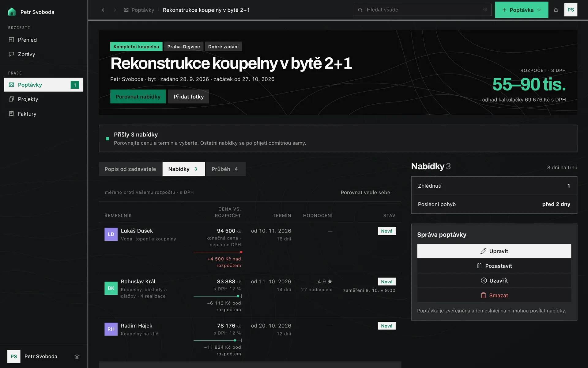This screenshot has width=588, height=368.
Task: Click the Zhlédnutí row
Action: coord(494,186)
